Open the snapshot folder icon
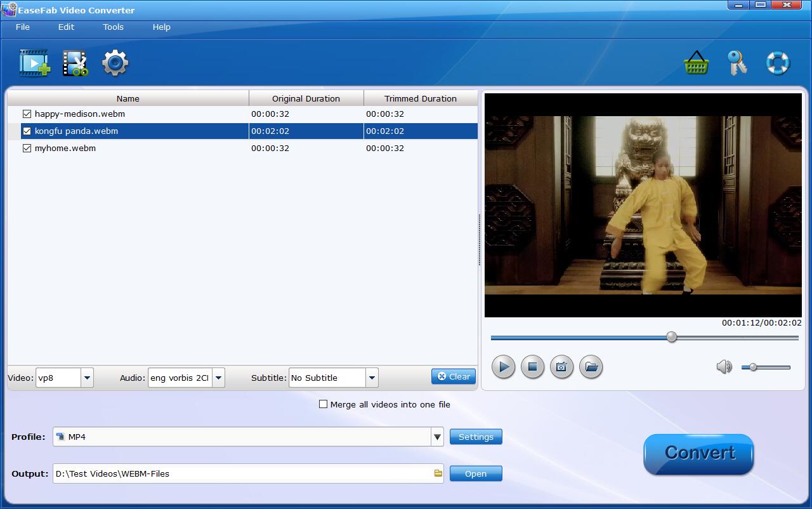Viewport: 812px width, 509px height. pyautogui.click(x=591, y=367)
